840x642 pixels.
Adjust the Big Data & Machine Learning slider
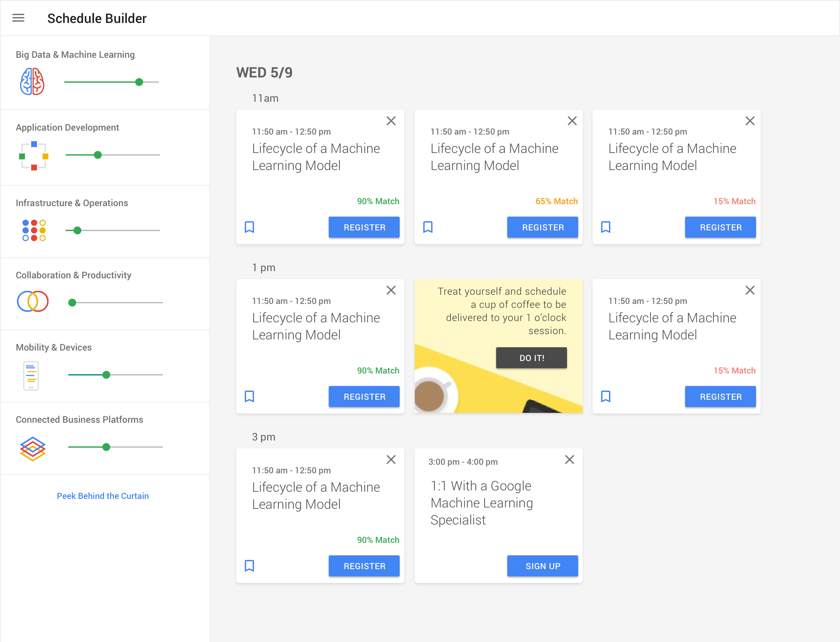(x=139, y=82)
